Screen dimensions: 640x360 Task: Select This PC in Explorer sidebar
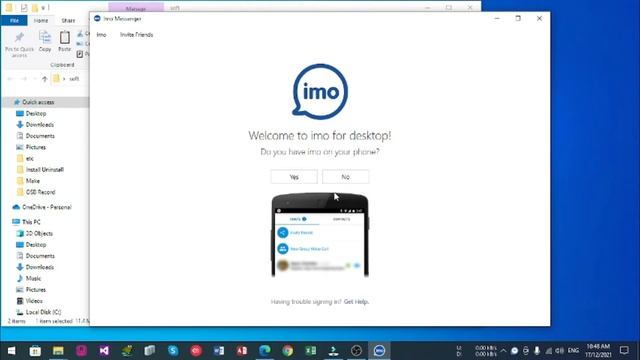pyautogui.click(x=31, y=222)
